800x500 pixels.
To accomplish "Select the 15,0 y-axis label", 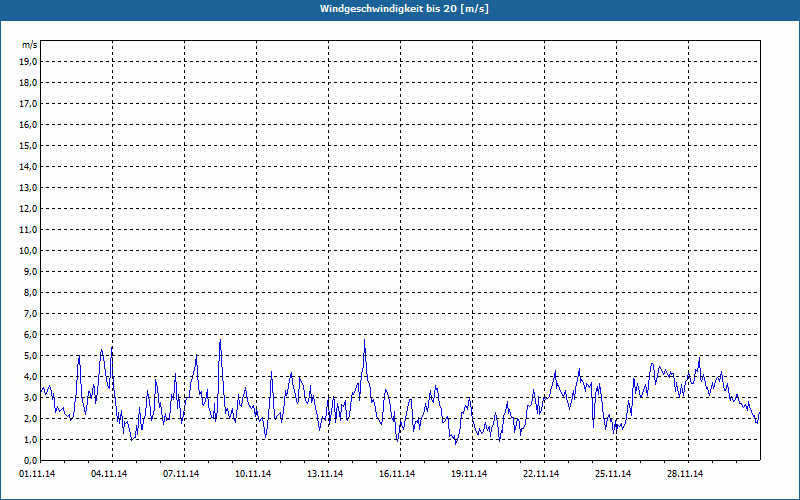I will click(x=29, y=145).
